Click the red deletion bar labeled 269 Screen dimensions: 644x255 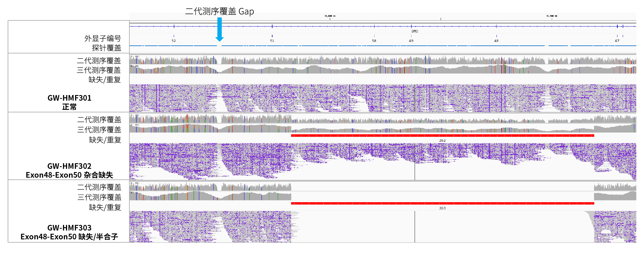pos(442,203)
